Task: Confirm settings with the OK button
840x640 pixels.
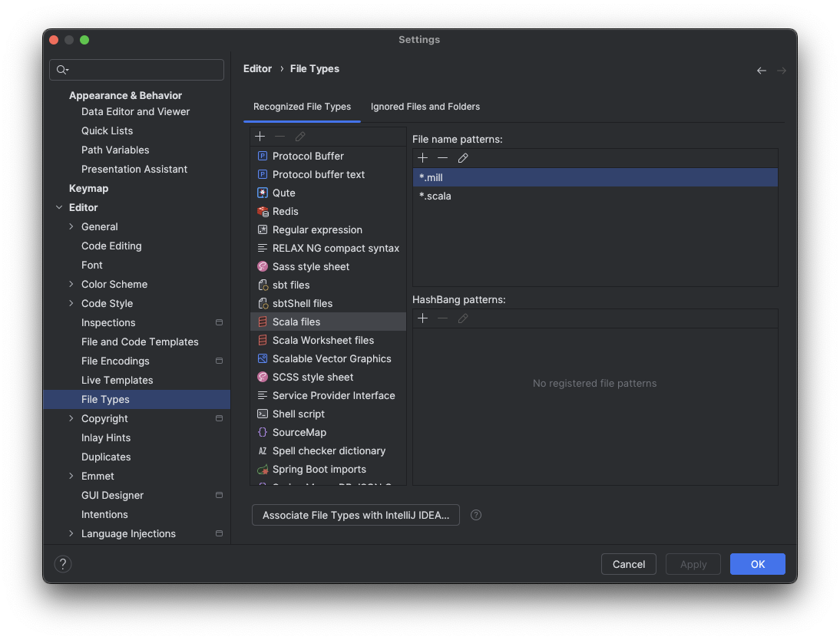Action: (x=757, y=563)
